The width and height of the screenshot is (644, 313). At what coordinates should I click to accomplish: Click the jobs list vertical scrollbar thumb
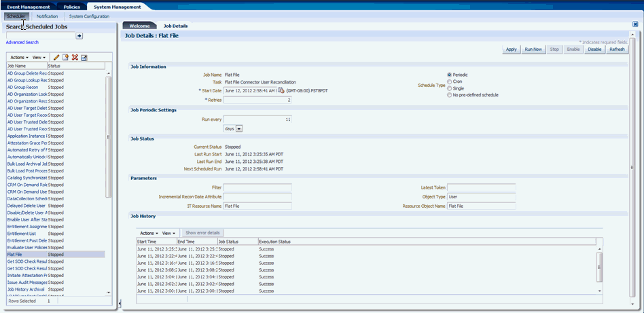pos(109,138)
